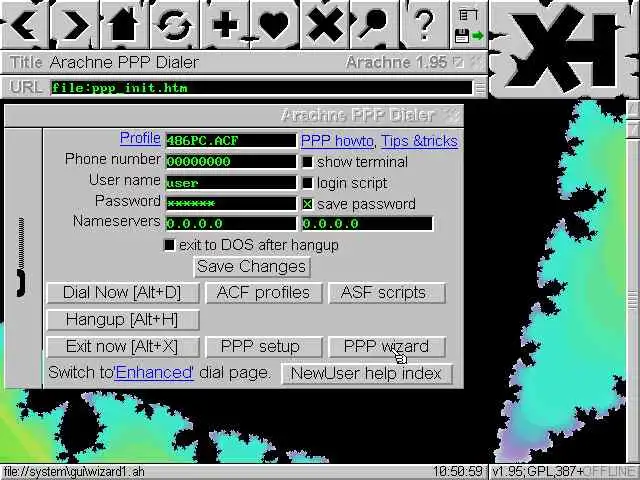The width and height of the screenshot is (640, 480).
Task: Open the 'Enhanced' dial page link
Action: coord(154,373)
